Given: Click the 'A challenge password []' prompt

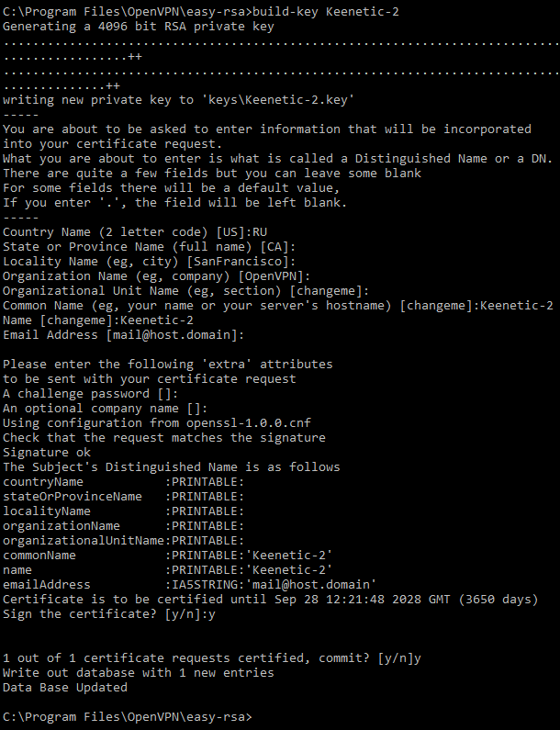Looking at the screenshot, I should [90, 393].
